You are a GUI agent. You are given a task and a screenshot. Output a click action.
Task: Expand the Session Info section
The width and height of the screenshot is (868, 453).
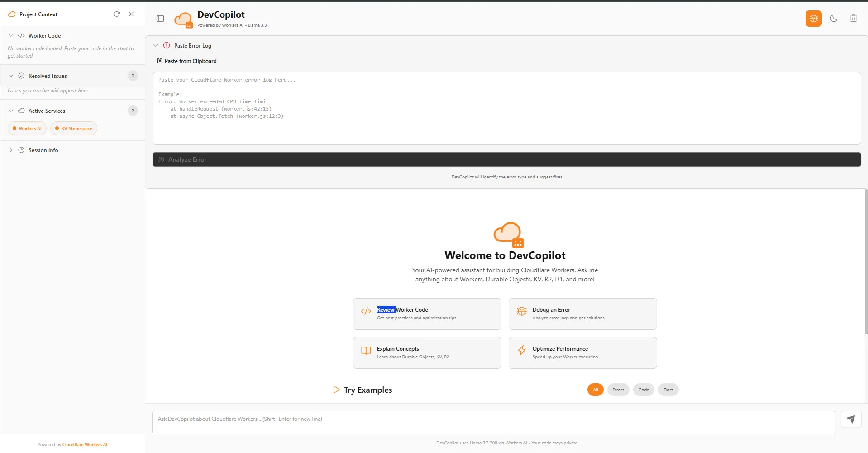(11, 150)
